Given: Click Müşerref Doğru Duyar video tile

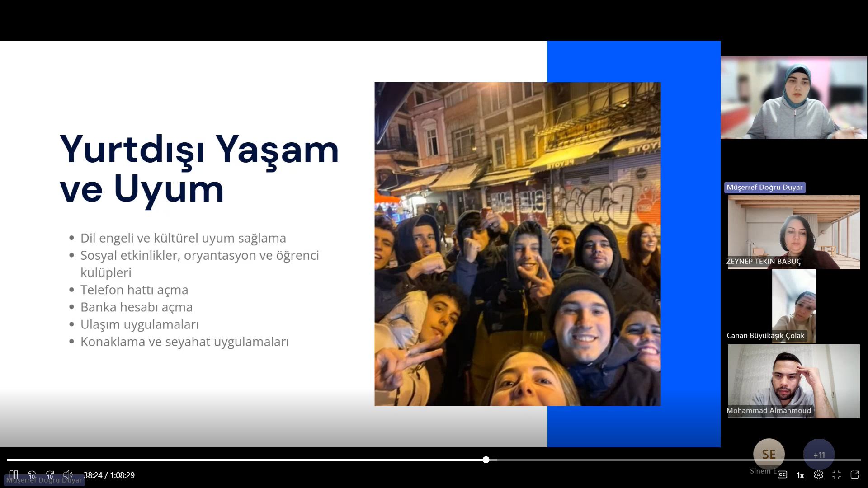Looking at the screenshot, I should [x=793, y=98].
